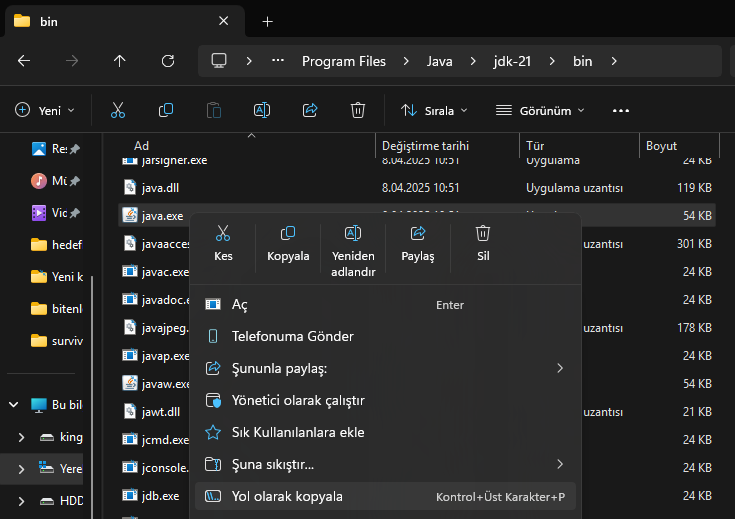The width and height of the screenshot is (735, 519).
Task: Expand the chevron after Java in the path
Action: [473, 61]
